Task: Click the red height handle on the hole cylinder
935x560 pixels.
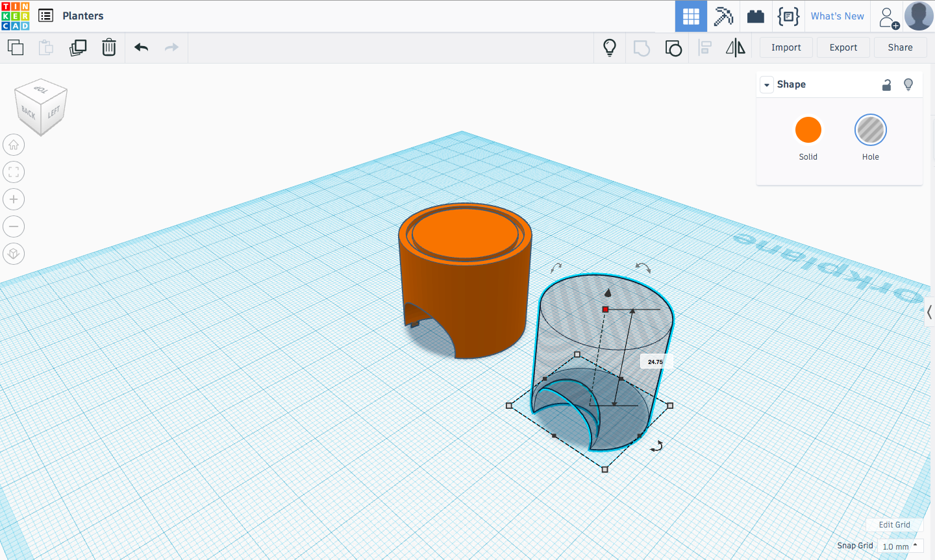Action: pos(606,310)
